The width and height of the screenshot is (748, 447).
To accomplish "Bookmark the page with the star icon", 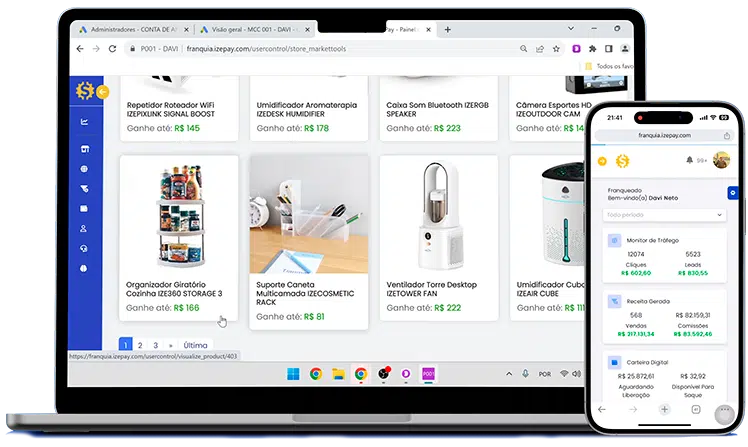I will [x=556, y=49].
